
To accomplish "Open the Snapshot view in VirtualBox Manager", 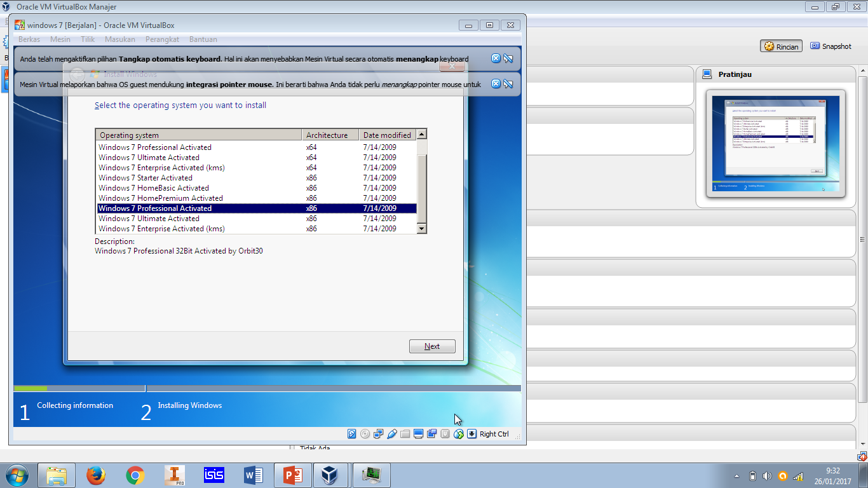I will [x=831, y=46].
